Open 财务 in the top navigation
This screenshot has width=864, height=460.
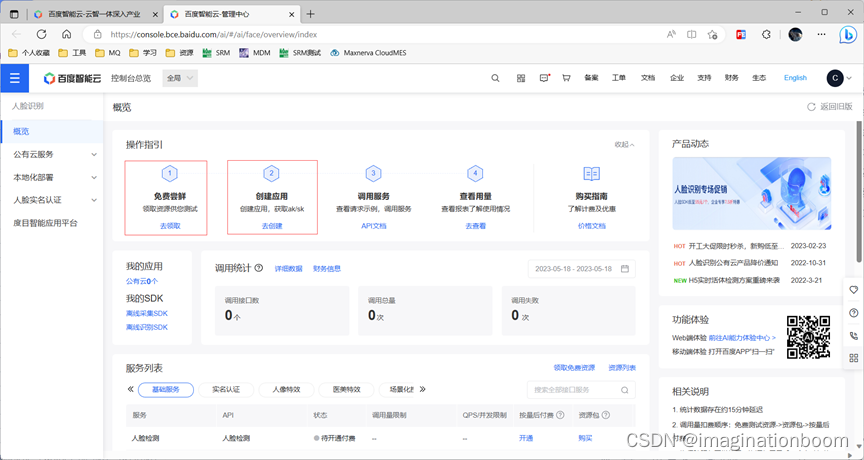point(732,78)
